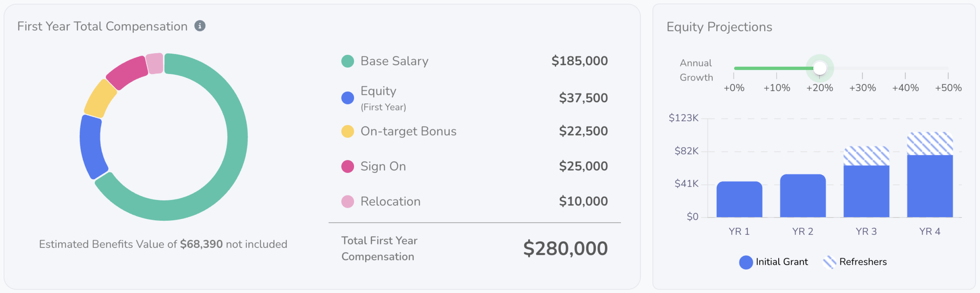
Task: Click the green Base Salary legend dot
Action: pos(347,61)
